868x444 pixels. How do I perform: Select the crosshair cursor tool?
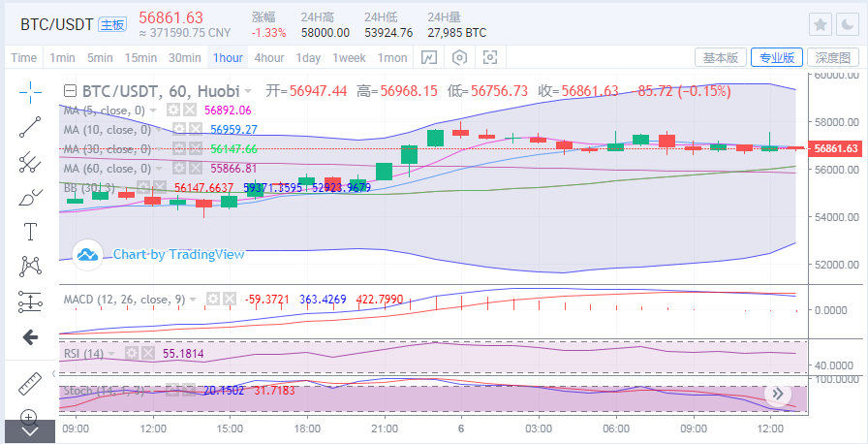[30, 92]
